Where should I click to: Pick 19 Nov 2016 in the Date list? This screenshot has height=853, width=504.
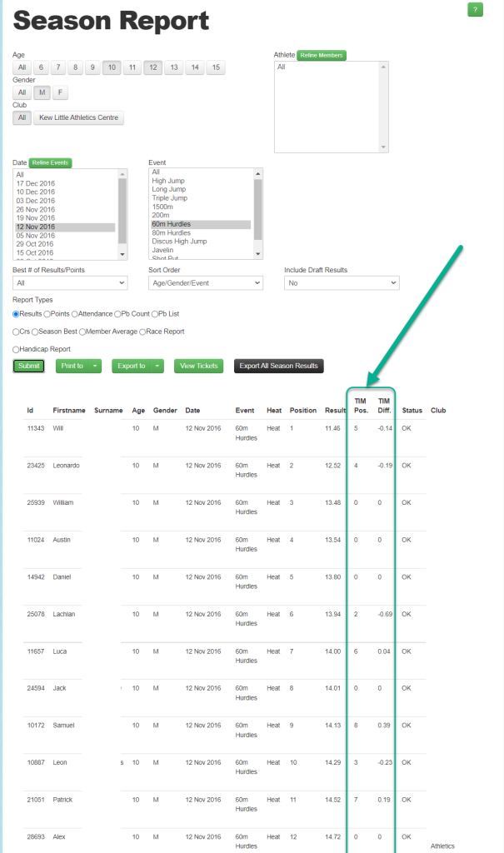pos(35,217)
